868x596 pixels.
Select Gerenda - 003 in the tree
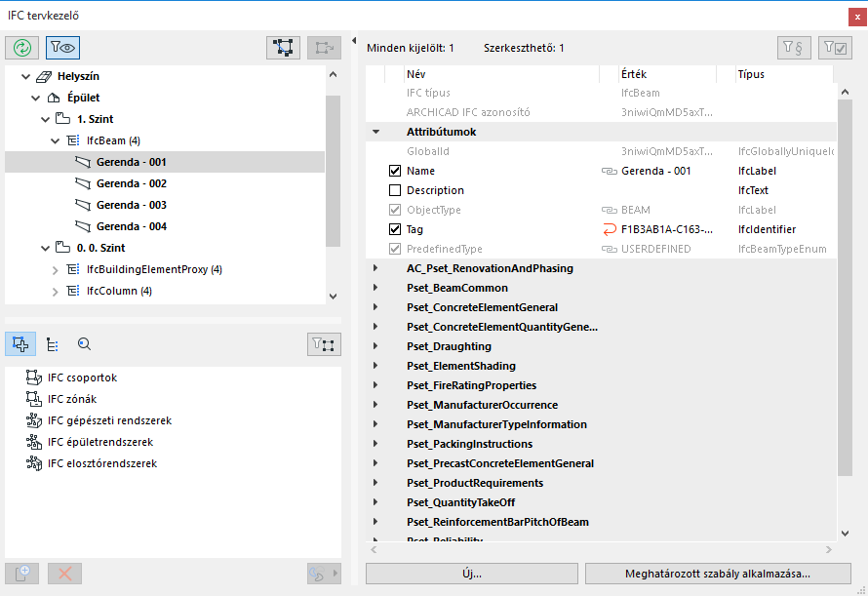click(132, 205)
